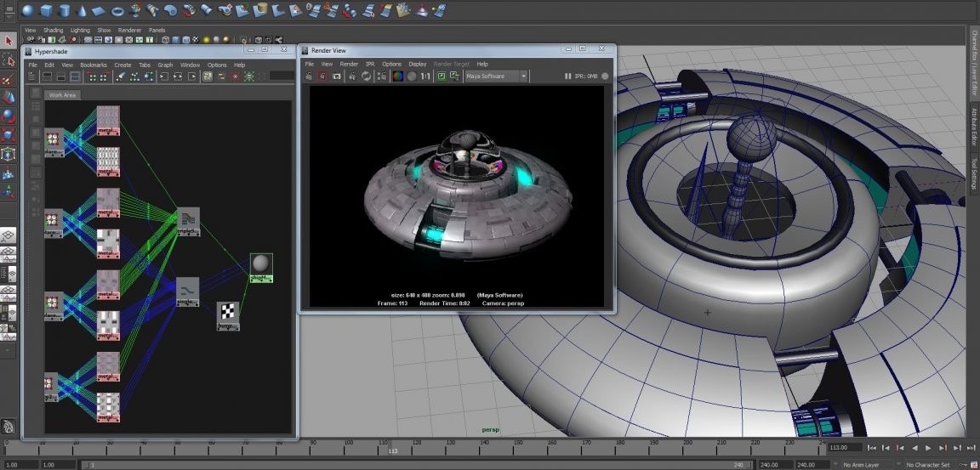
Task: Click the Select tool arrow in the toolbox
Action: pyautogui.click(x=9, y=41)
